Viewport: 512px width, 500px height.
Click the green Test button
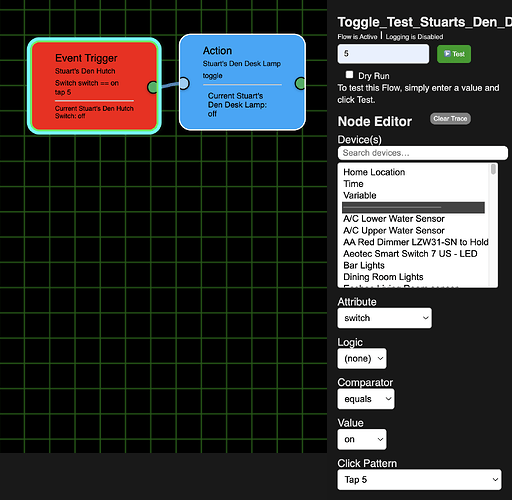tap(454, 54)
